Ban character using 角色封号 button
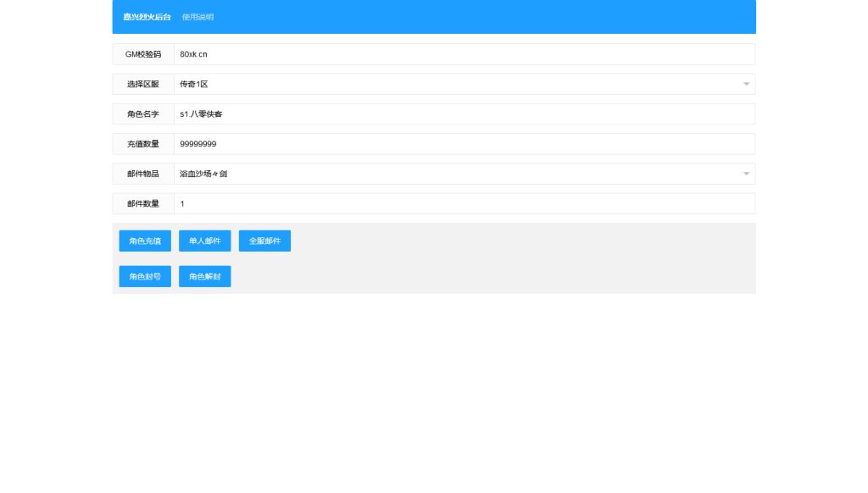The width and height of the screenshot is (868, 493). (145, 276)
